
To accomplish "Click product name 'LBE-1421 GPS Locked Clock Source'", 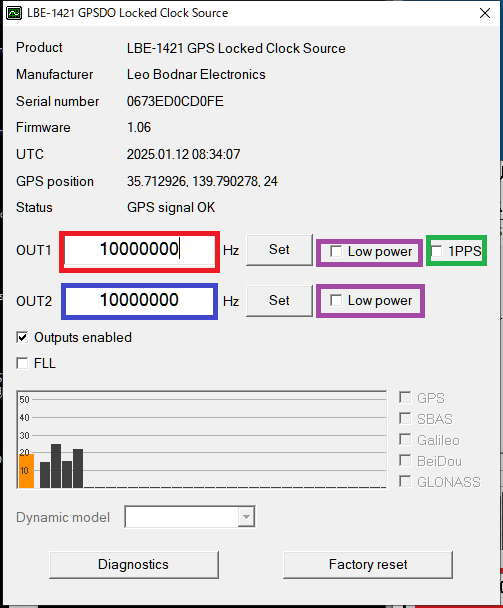I will click(236, 48).
